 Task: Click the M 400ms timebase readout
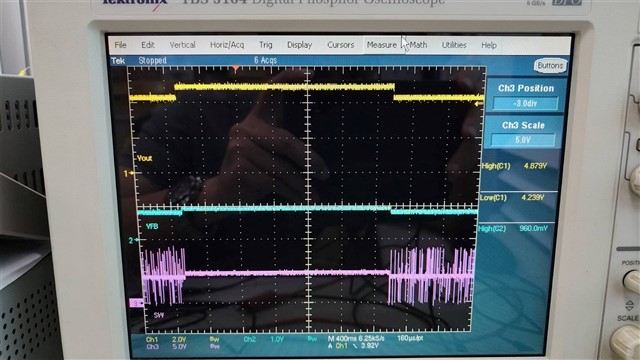tap(356, 339)
